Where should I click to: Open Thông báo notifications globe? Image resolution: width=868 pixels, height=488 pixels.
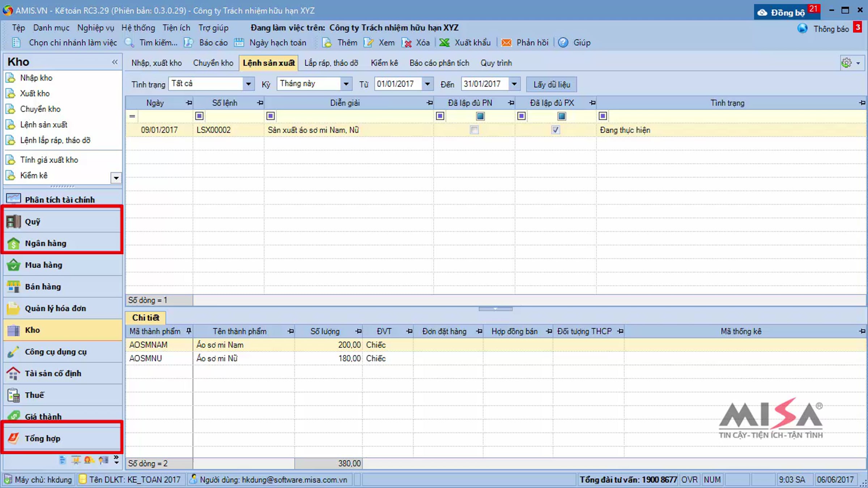802,29
